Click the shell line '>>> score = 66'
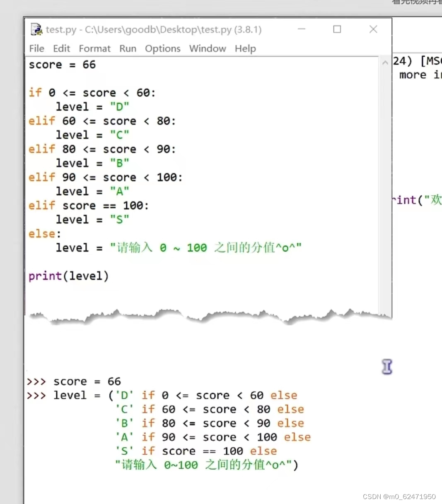 (74, 381)
